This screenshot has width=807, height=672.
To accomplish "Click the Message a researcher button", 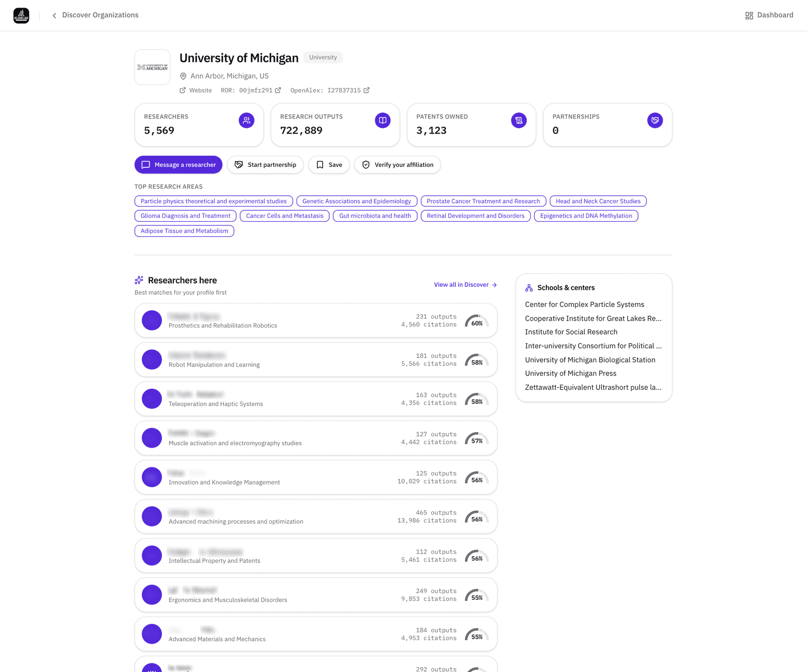I will [x=179, y=165].
